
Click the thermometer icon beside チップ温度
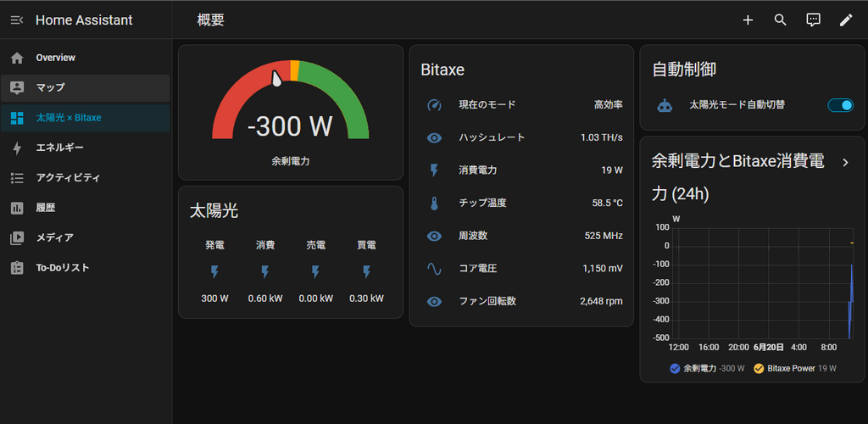pyautogui.click(x=435, y=204)
